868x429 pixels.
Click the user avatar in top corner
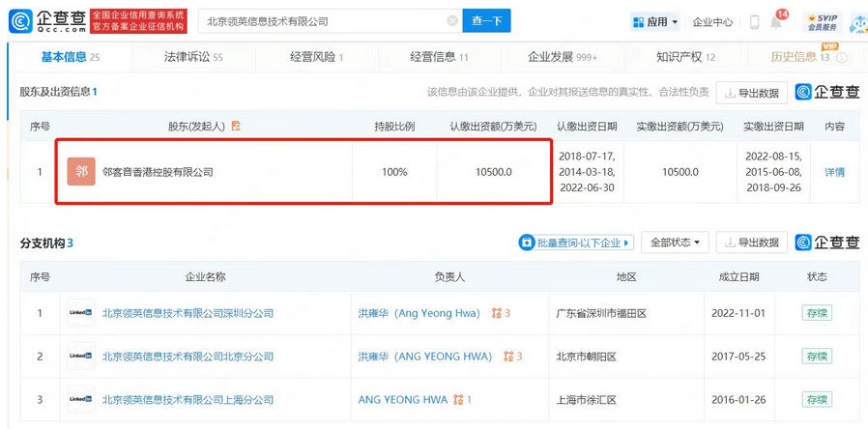pyautogui.click(x=859, y=22)
